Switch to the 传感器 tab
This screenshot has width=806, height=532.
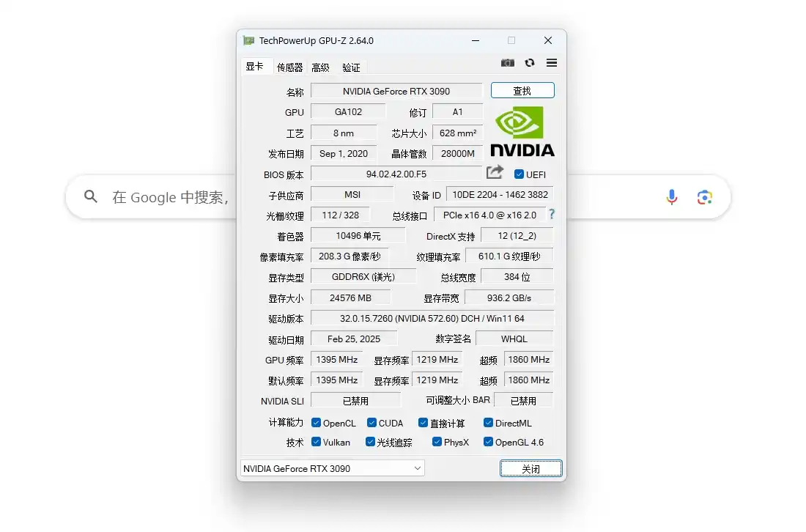pos(290,67)
